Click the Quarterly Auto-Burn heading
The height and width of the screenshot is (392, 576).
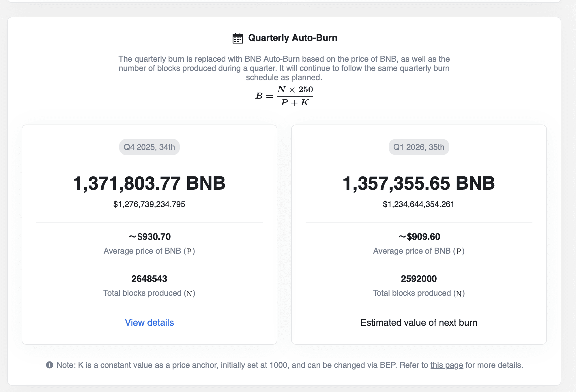(x=292, y=38)
